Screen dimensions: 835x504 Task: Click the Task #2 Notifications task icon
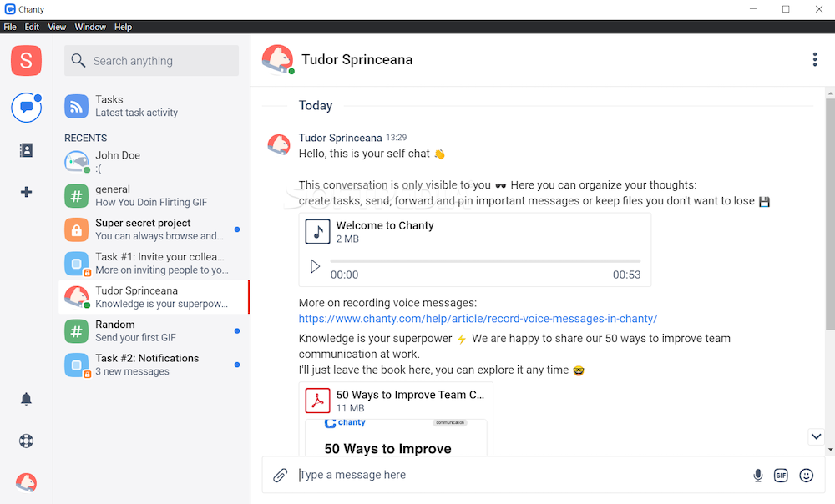77,365
